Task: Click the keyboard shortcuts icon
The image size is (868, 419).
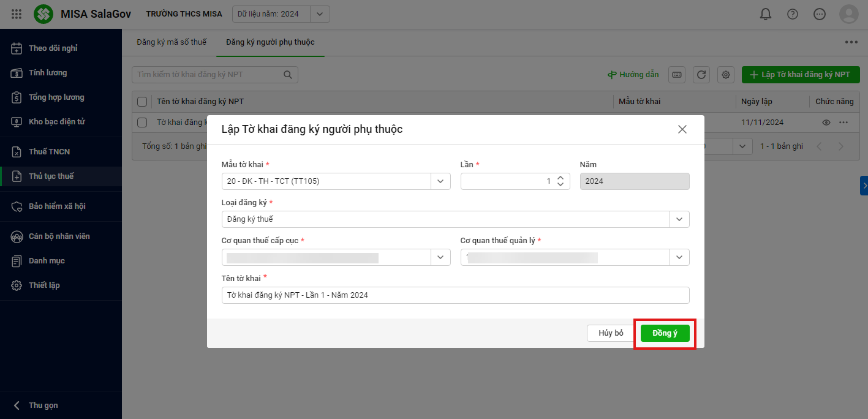Action: pos(677,75)
